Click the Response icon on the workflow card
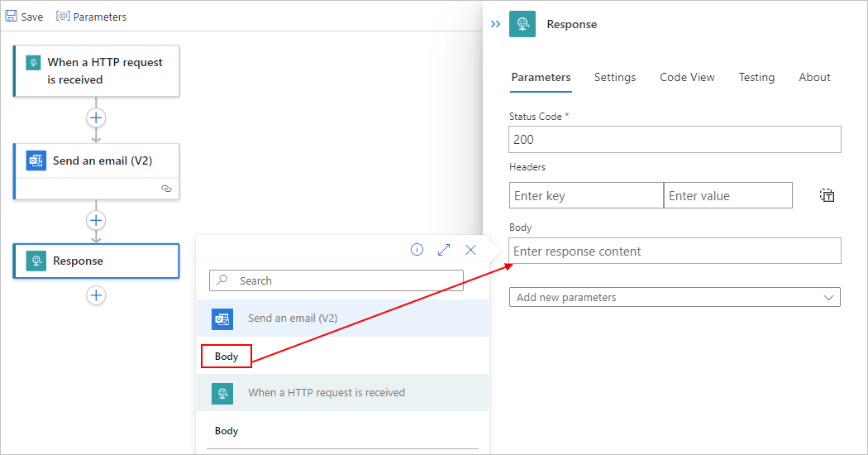Screen dimensions: 868x455 36,261
